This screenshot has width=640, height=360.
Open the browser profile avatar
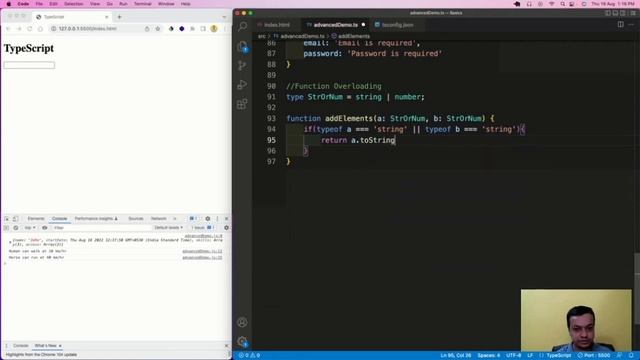(214, 29)
